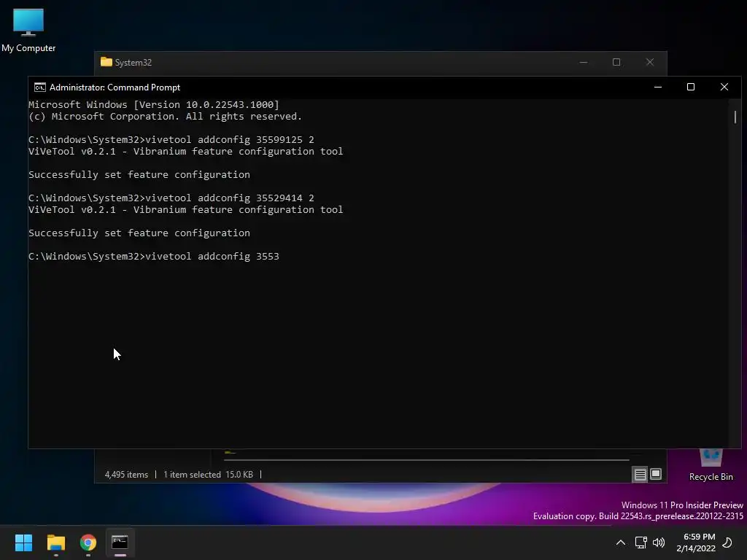The image size is (747, 560).
Task: Close the System32 Explorer window
Action: click(x=650, y=63)
